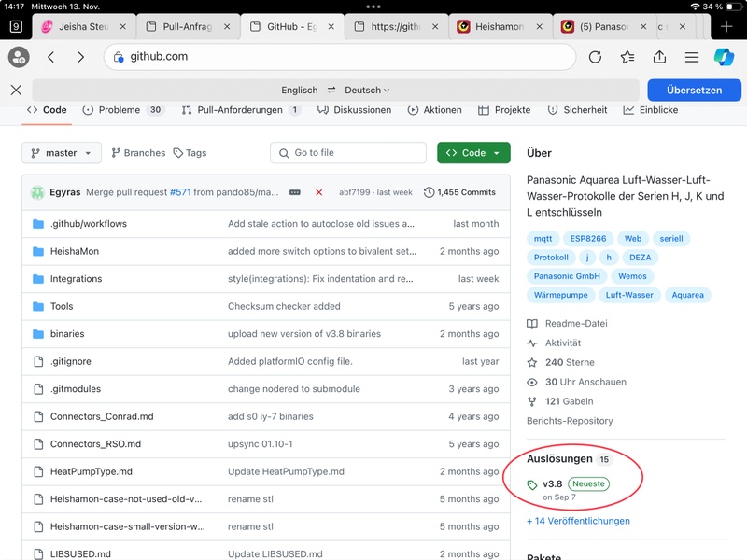Open the Diskussionen tab
Image resolution: width=747 pixels, height=560 pixels.
tap(355, 110)
